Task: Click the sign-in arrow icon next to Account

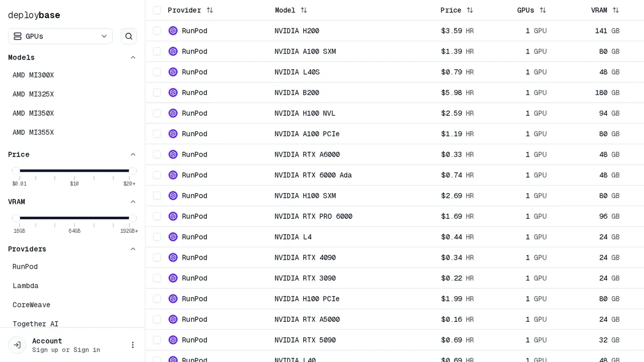Action: [x=17, y=345]
